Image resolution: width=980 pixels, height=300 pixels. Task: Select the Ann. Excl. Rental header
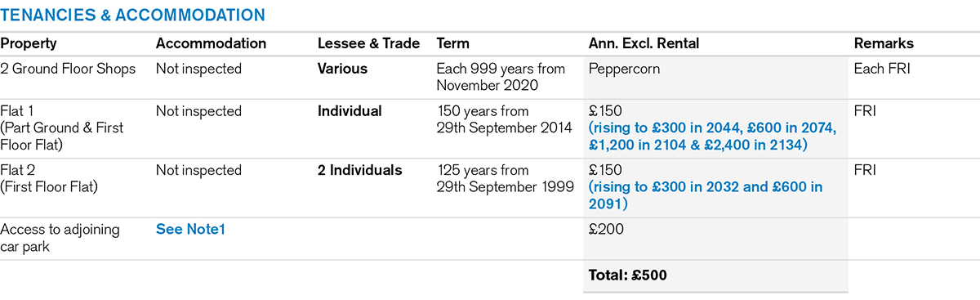tap(644, 43)
